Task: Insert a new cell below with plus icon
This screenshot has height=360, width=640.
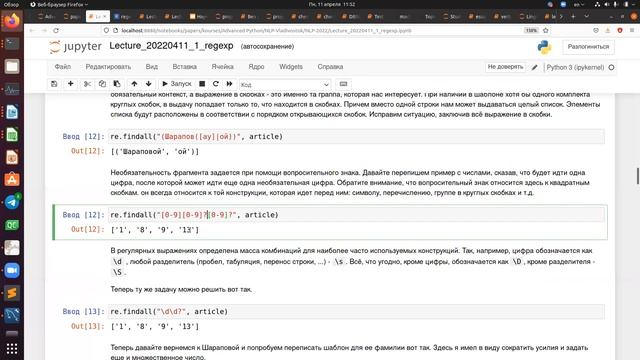Action: 71,84
